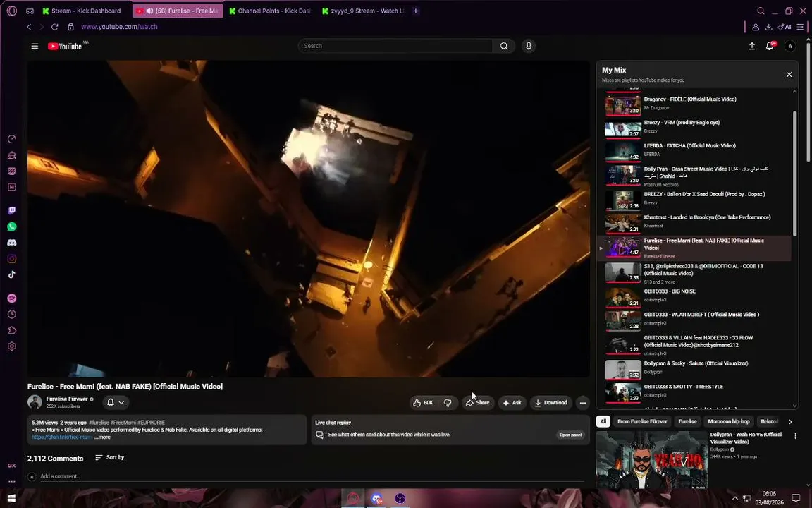Image resolution: width=812 pixels, height=508 pixels.
Task: Mute the Furelise tab via speaker icon
Action: coord(149,11)
